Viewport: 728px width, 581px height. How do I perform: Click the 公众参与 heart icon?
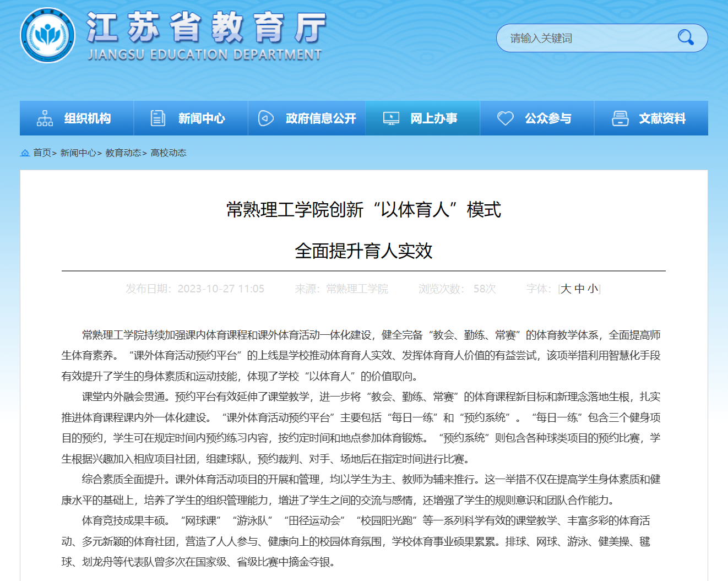506,118
